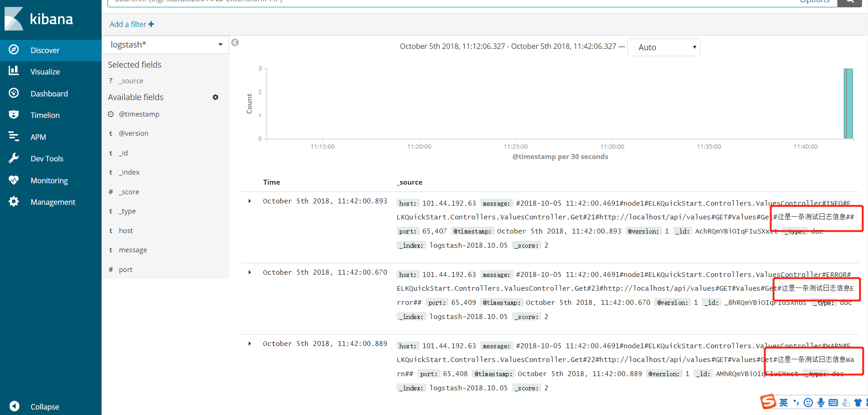Click the timestamp 'October 5th 2018, 11:42:00.670'
The width and height of the screenshot is (868, 415).
(x=325, y=272)
